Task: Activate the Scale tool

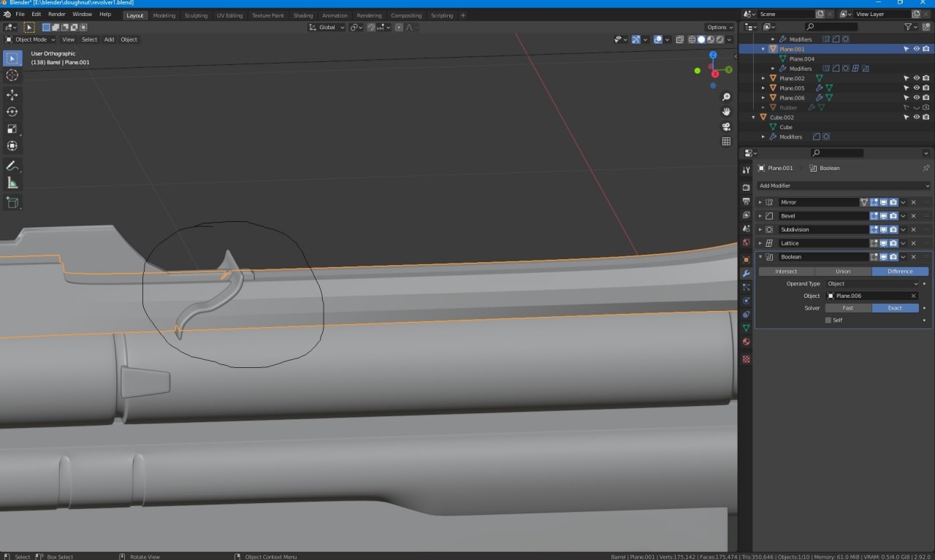Action: (x=12, y=129)
